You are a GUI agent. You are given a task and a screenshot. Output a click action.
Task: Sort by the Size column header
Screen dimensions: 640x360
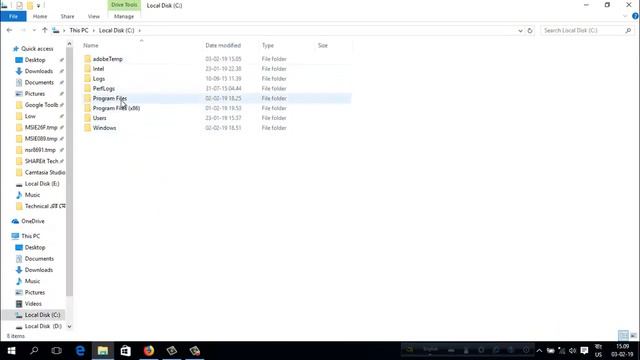click(x=322, y=45)
